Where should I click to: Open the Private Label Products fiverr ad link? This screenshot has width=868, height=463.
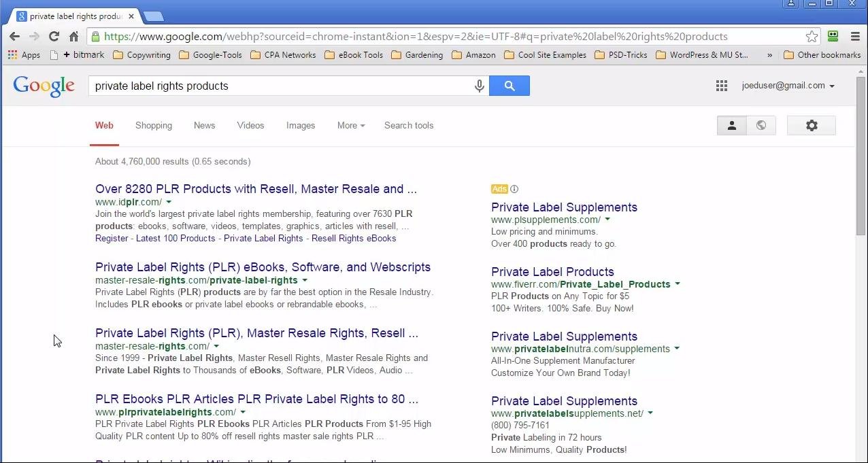click(552, 272)
